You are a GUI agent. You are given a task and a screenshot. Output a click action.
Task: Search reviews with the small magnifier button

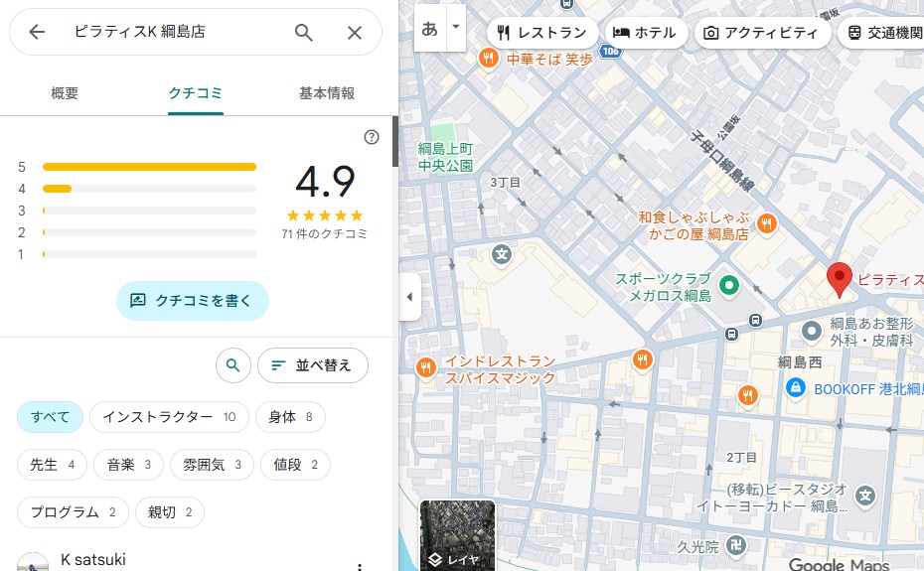[232, 365]
